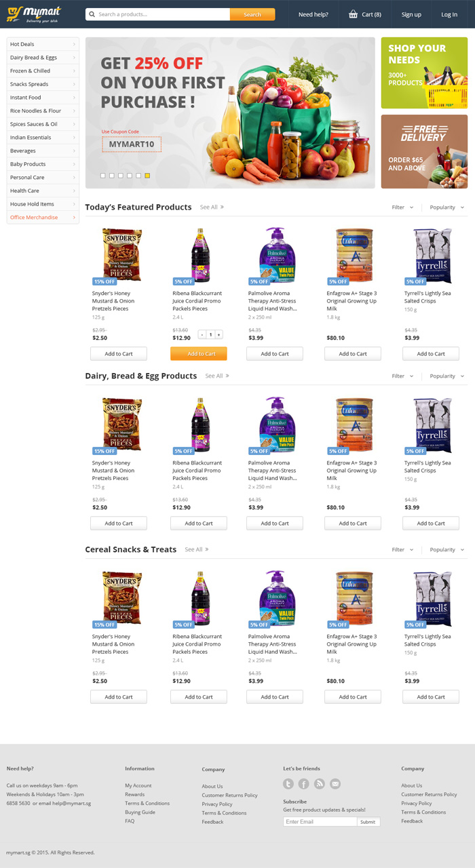Image resolution: width=475 pixels, height=868 pixels.
Task: Open the Facebook social icon
Action: 304,784
